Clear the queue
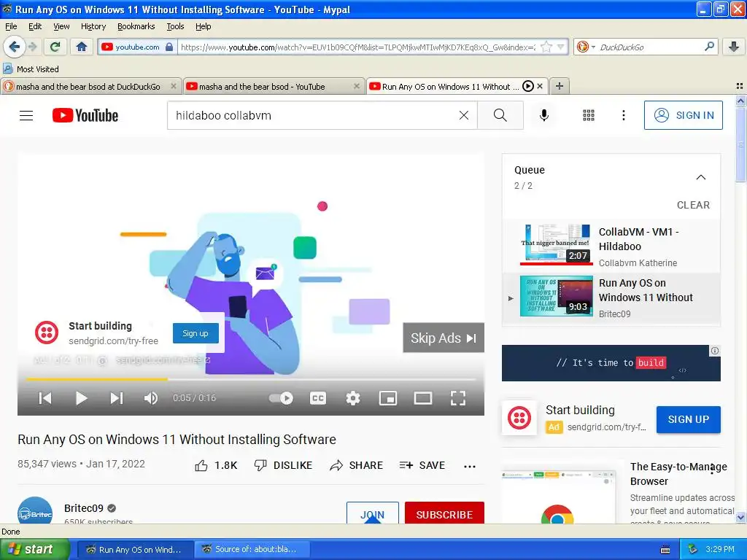This screenshot has height=560, width=747. [x=693, y=205]
